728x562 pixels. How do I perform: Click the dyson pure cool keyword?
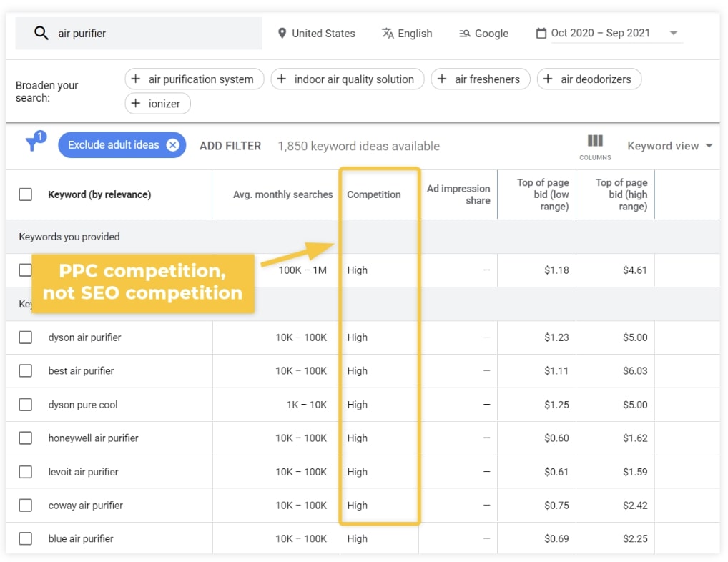click(x=83, y=405)
